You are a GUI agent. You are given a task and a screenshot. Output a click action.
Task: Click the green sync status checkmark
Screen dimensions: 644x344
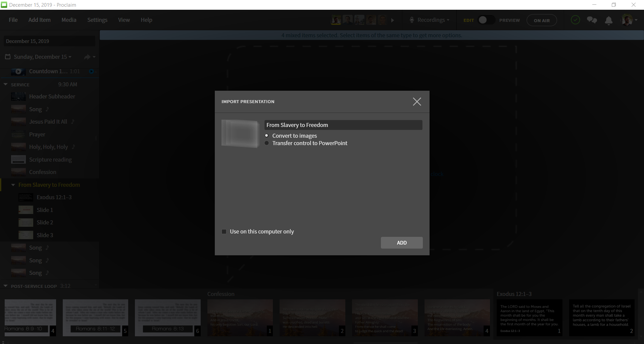tap(575, 20)
